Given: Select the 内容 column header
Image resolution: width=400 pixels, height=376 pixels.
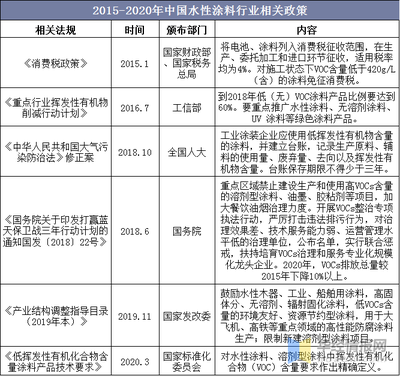Looking at the screenshot, I should tap(307, 30).
